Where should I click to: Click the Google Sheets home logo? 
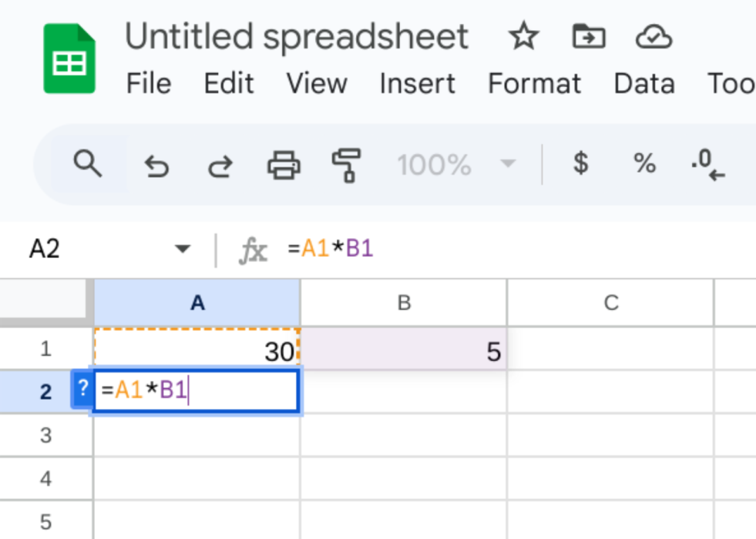coord(69,59)
